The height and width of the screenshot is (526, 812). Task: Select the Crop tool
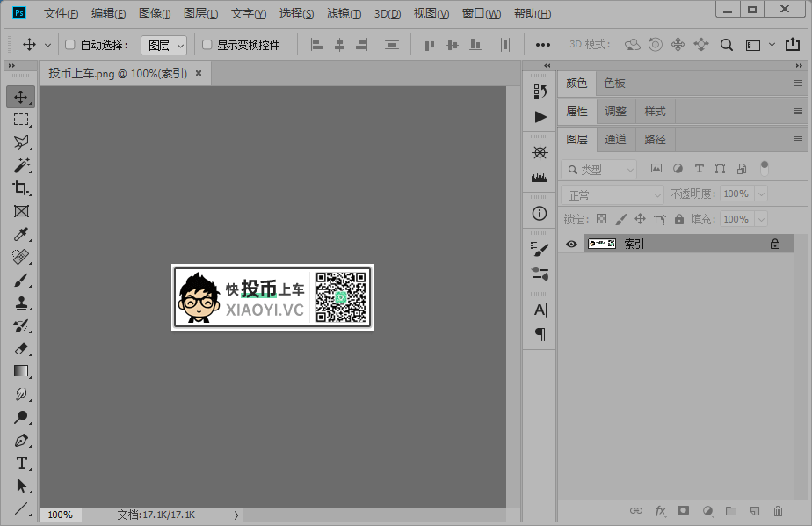22,188
